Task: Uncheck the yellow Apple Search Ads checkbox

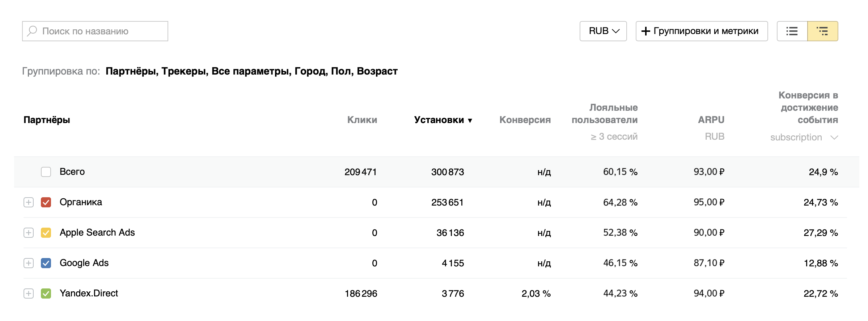Action: pyautogui.click(x=46, y=233)
